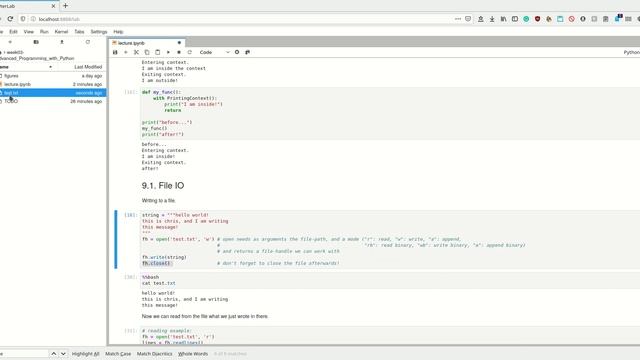Go to next find match
The width and height of the screenshot is (640, 360).
(x=63, y=353)
